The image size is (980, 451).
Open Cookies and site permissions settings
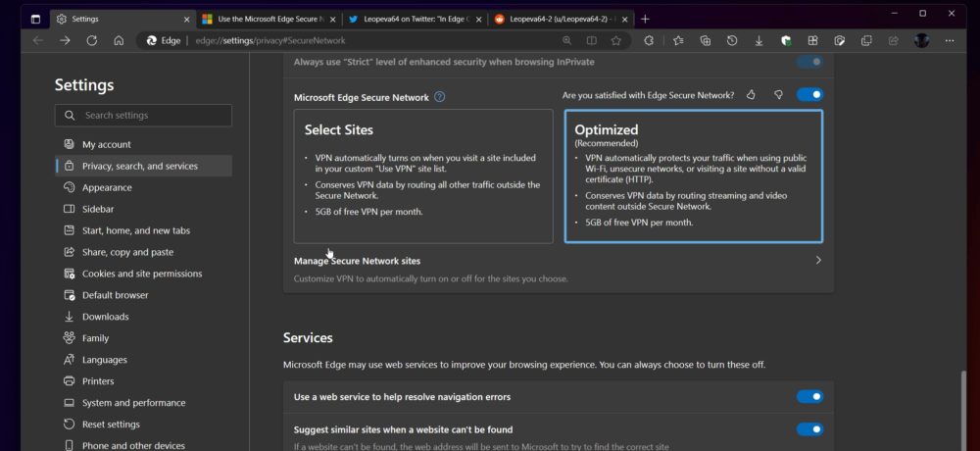(144, 274)
